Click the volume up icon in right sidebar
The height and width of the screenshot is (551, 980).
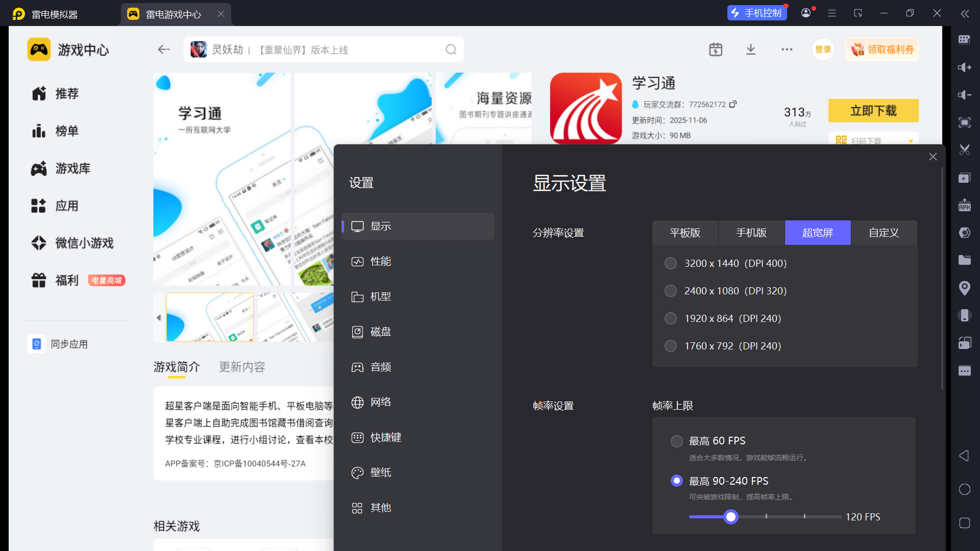[964, 67]
